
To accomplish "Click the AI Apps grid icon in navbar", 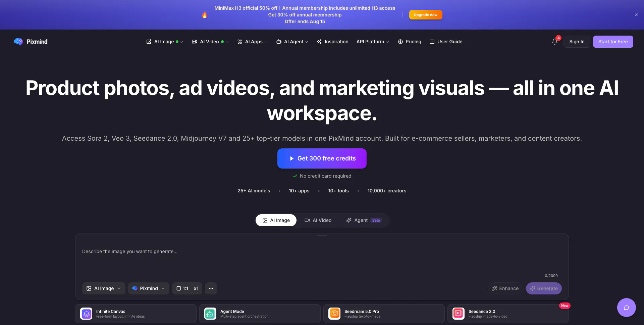I will pyautogui.click(x=240, y=42).
